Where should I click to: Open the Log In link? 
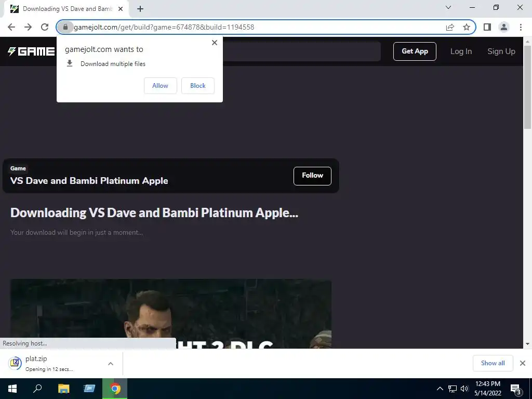(x=461, y=51)
